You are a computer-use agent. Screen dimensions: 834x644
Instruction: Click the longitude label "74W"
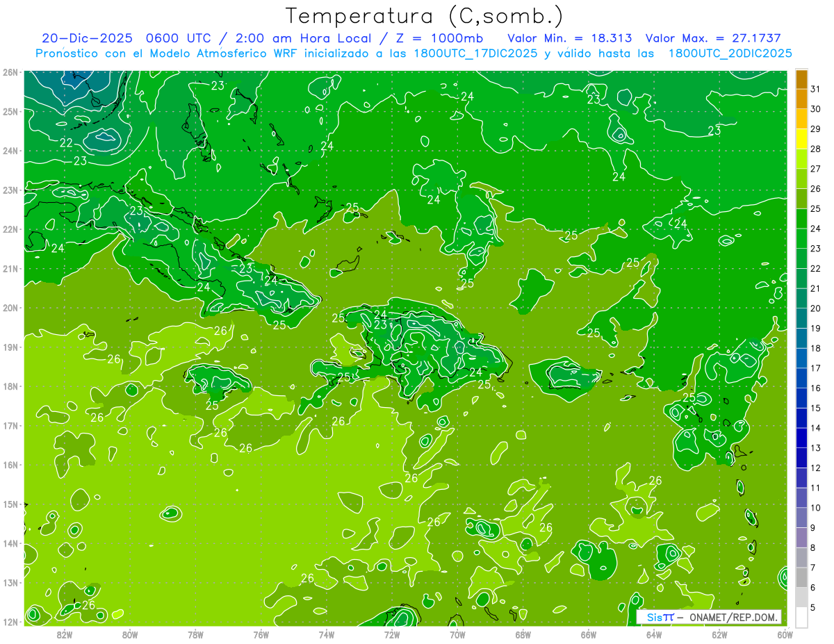click(326, 634)
